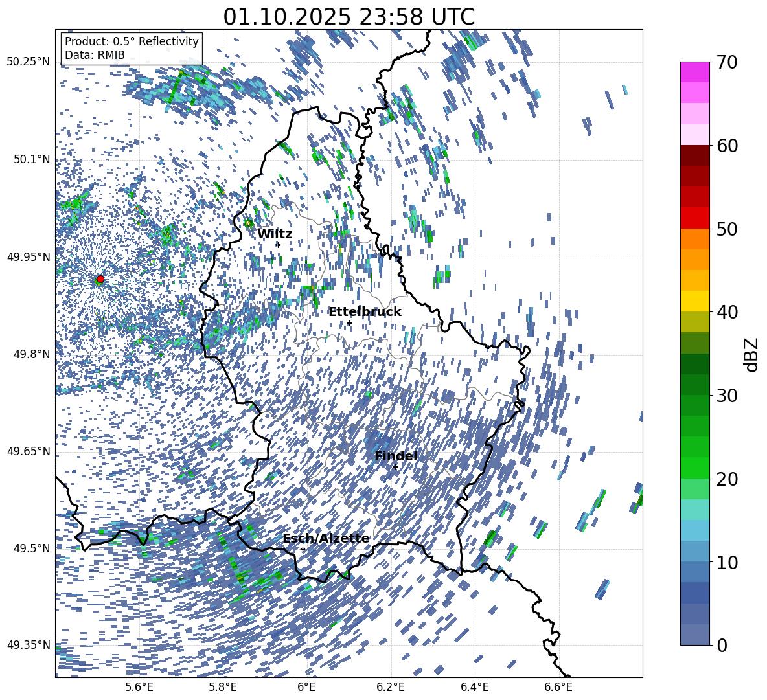Pick the dark red swatch below 60 dBZ
The width and height of the screenshot is (767, 700).
point(694,155)
